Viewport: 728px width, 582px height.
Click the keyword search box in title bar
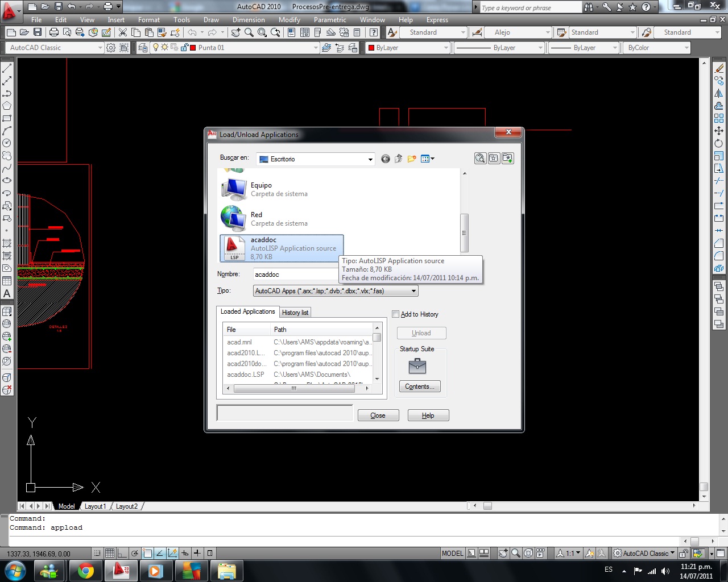tap(531, 7)
